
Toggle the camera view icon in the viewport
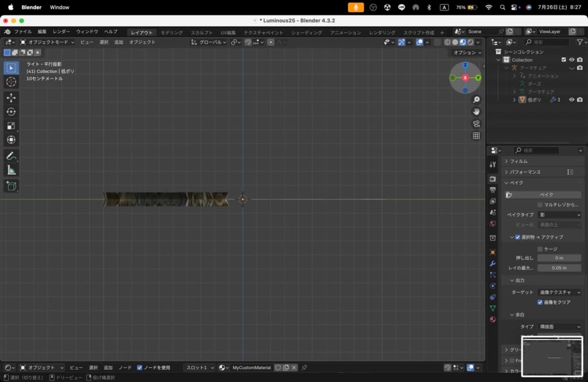pos(476,123)
